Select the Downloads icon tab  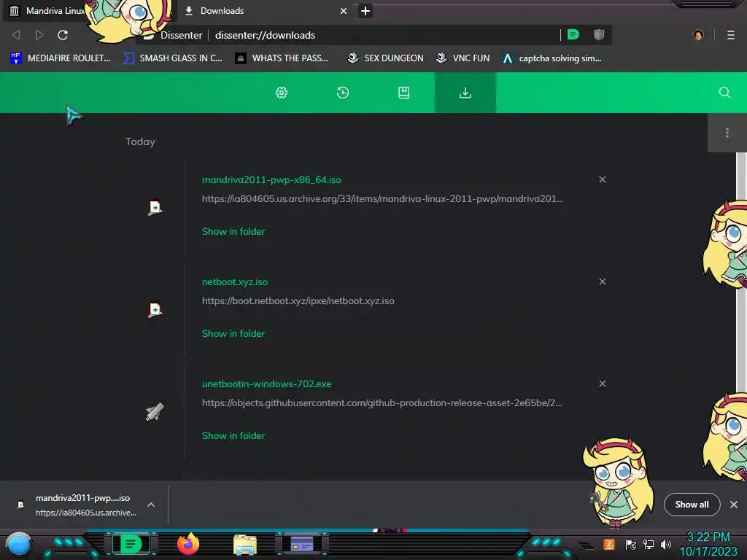pyautogui.click(x=465, y=93)
